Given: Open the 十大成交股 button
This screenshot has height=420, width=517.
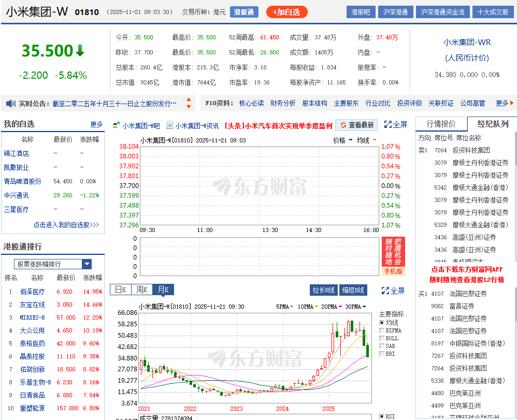Looking at the screenshot, I should tap(493, 12).
